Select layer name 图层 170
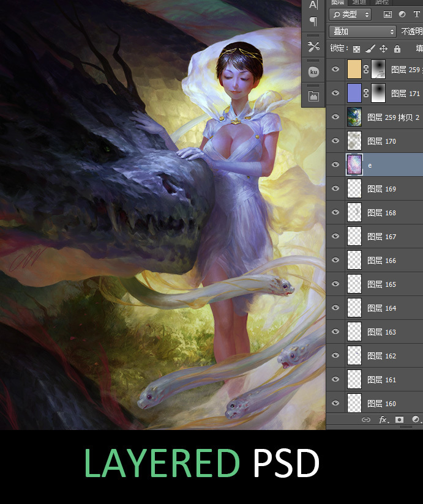The image size is (423, 504). pos(381,141)
